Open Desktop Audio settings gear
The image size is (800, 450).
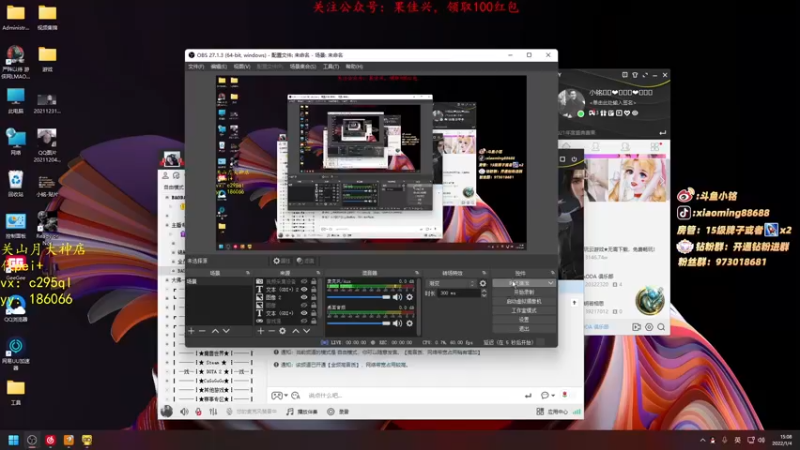click(409, 323)
